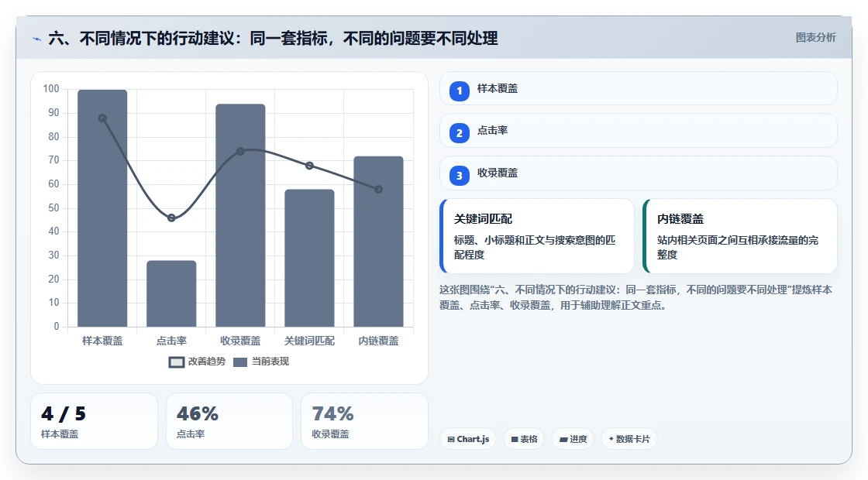Viewport: 868px width, 480px height.
Task: Click the 表格 tag
Action: pyautogui.click(x=524, y=439)
